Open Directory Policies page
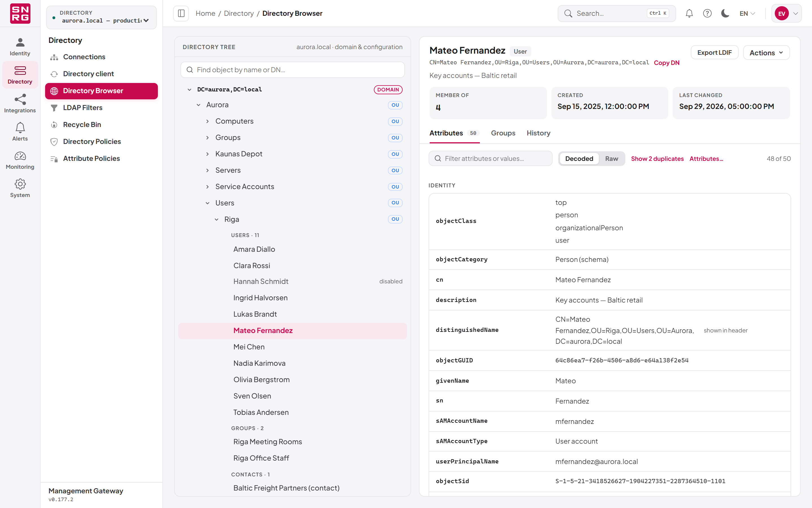Screen dimensions: 812x508 coord(101,142)
